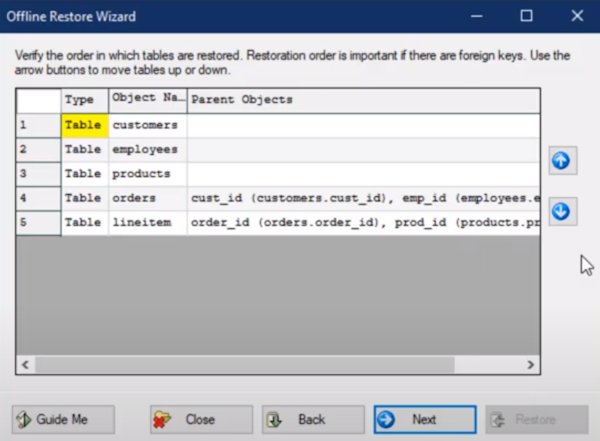
Task: Click the disabled Restore button
Action: (537, 420)
